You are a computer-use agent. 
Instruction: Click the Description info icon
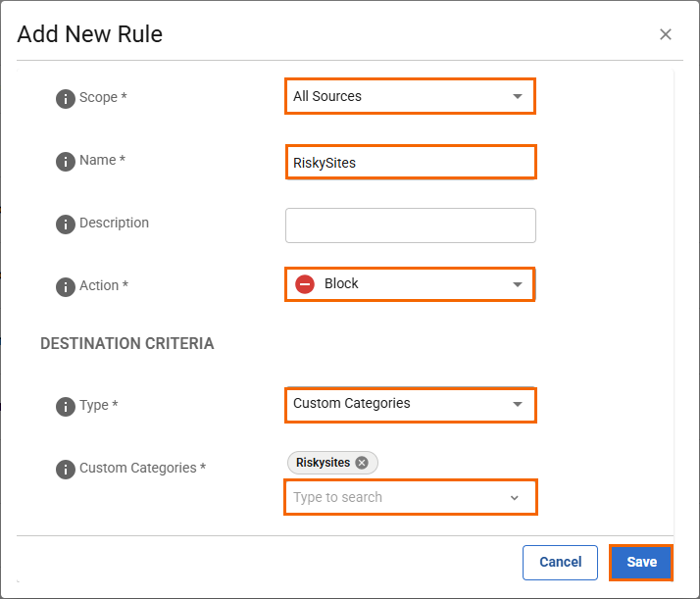66,224
